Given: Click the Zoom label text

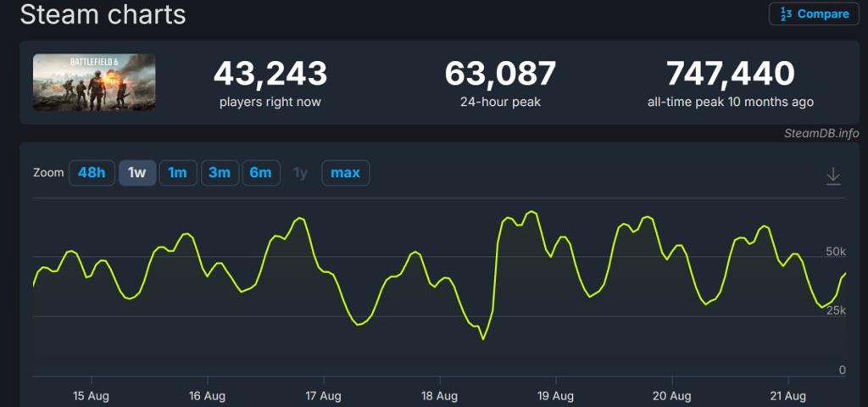Looking at the screenshot, I should (48, 173).
